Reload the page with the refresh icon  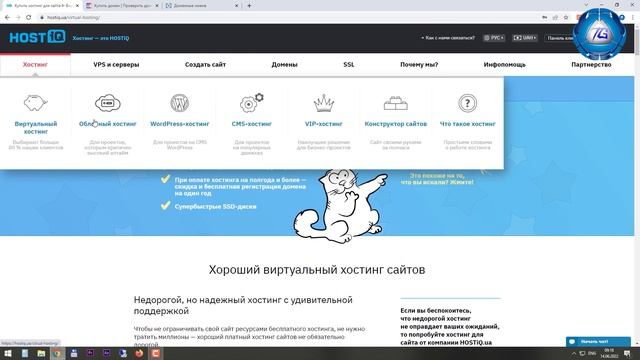tap(29, 17)
